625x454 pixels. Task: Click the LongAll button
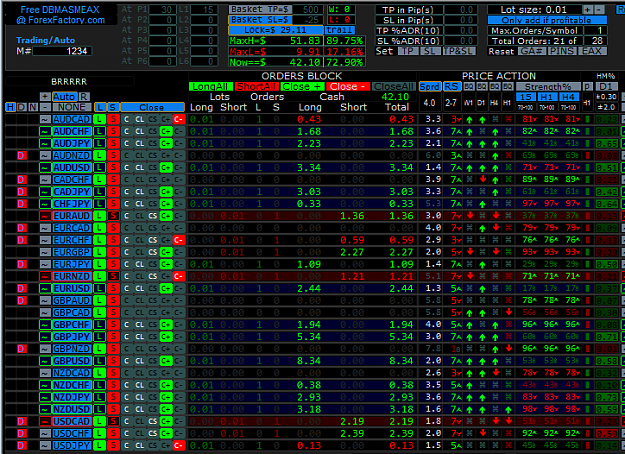[x=210, y=86]
